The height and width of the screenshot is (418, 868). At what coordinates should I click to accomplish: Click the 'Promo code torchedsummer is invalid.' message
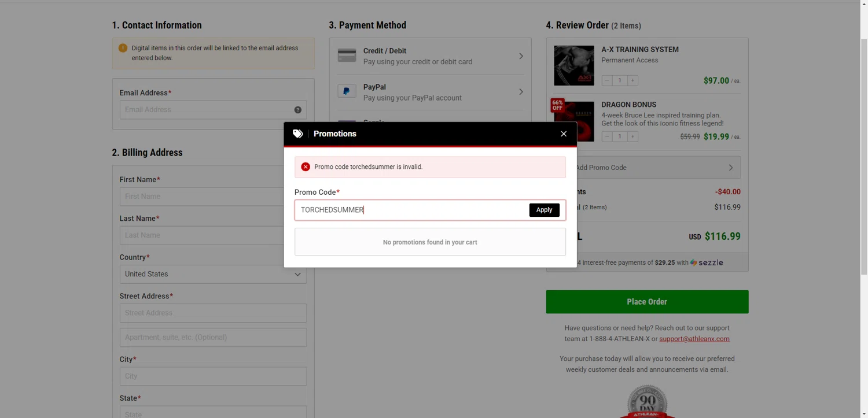click(369, 167)
